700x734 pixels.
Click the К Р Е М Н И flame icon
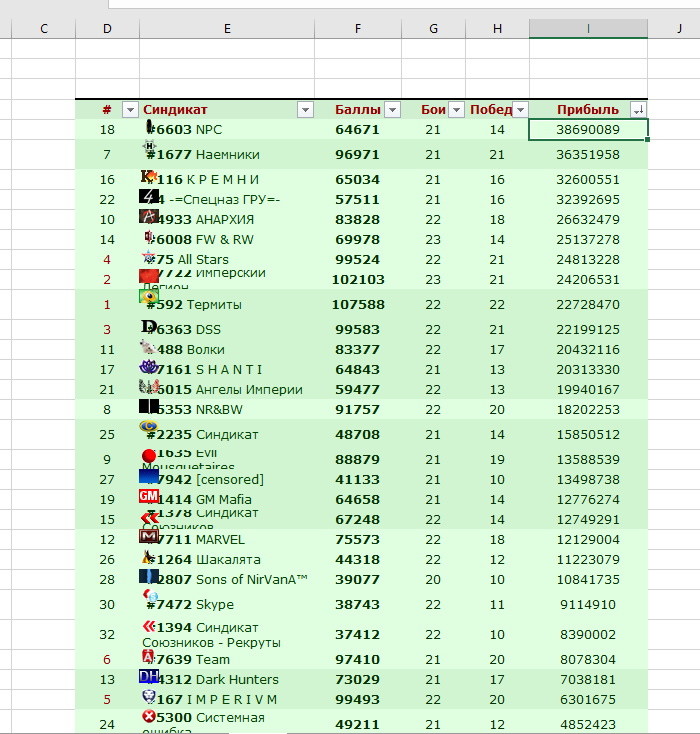[149, 176]
